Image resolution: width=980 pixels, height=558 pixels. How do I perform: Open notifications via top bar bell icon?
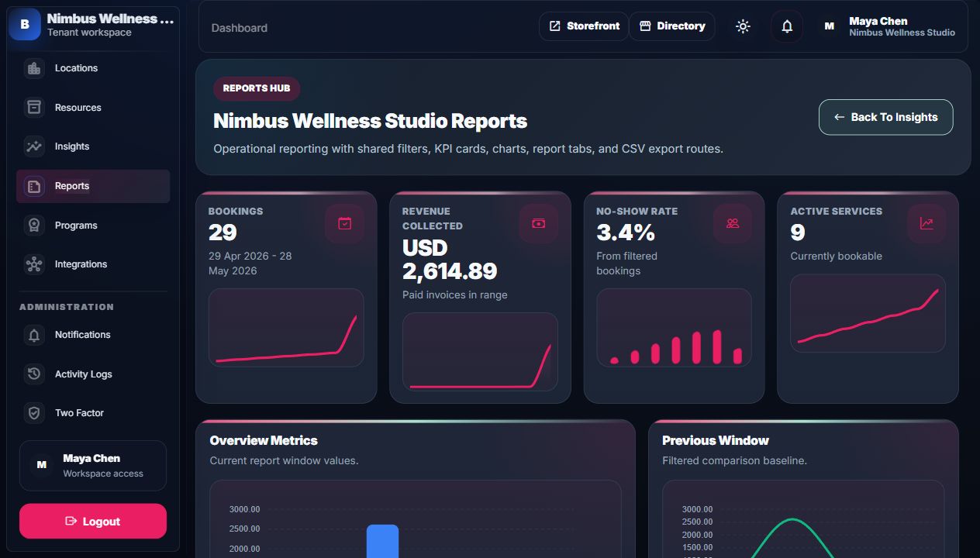tap(787, 26)
